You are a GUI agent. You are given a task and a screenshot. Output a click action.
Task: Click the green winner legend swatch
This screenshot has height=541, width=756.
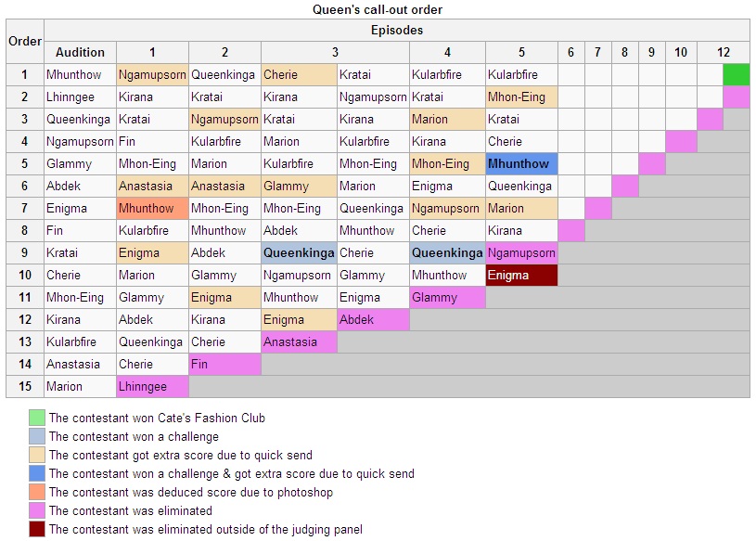[x=37, y=418]
